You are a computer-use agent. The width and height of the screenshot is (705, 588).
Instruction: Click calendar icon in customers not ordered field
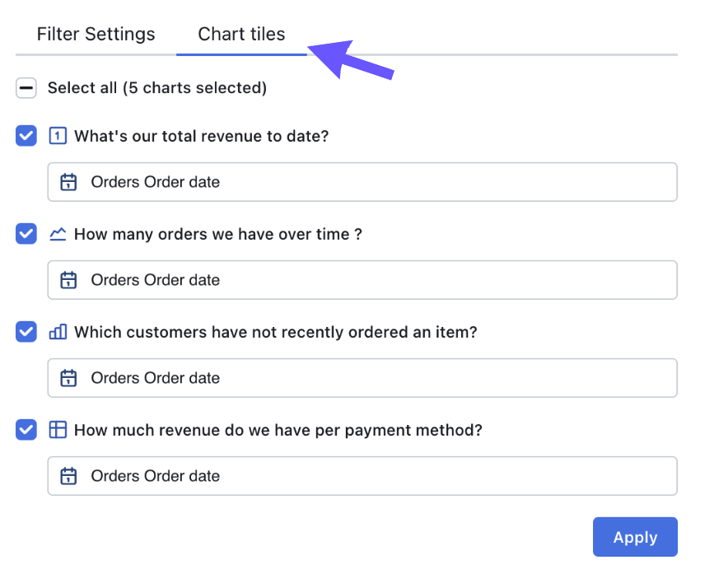(68, 378)
